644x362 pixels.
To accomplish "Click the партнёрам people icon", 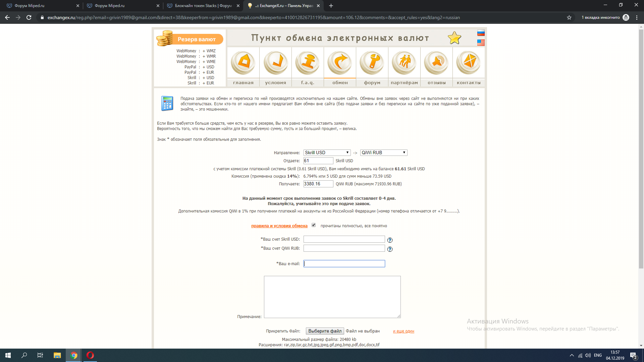I will 404,63.
